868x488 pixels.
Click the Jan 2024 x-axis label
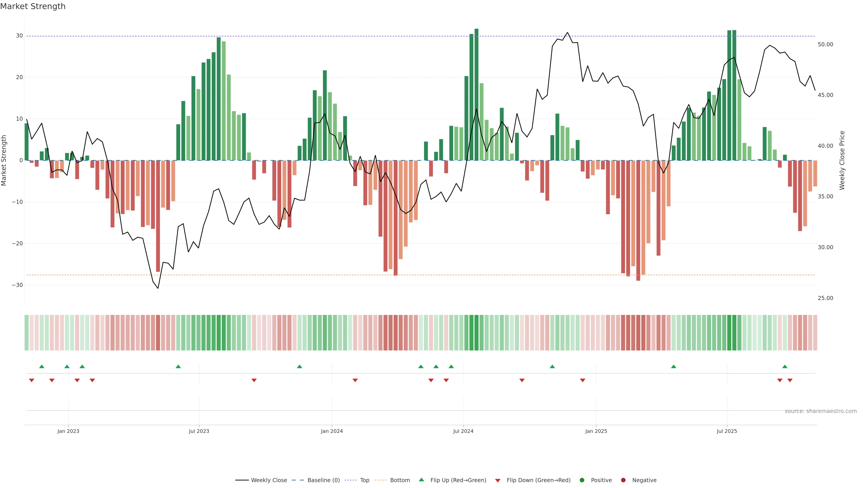pos(332,431)
